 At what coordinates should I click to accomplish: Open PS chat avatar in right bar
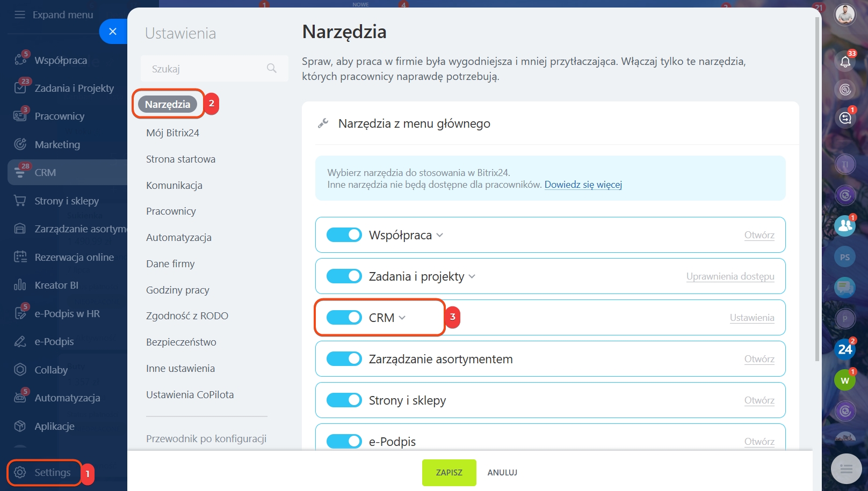coord(845,257)
